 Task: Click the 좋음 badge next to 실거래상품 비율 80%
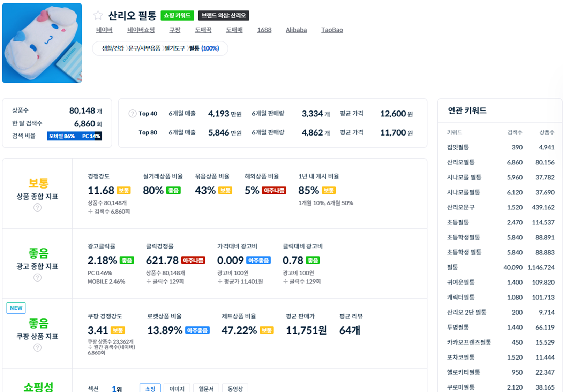point(173,190)
